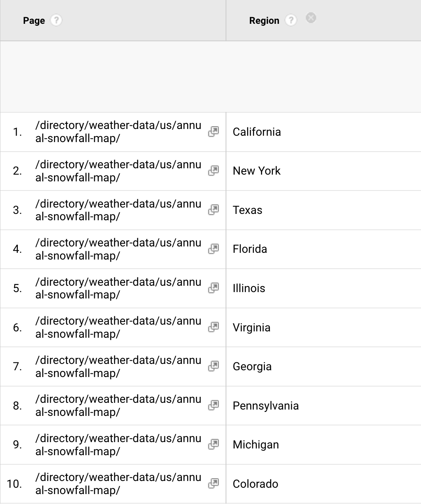Click the external link icon on the Georgia row

point(214,366)
